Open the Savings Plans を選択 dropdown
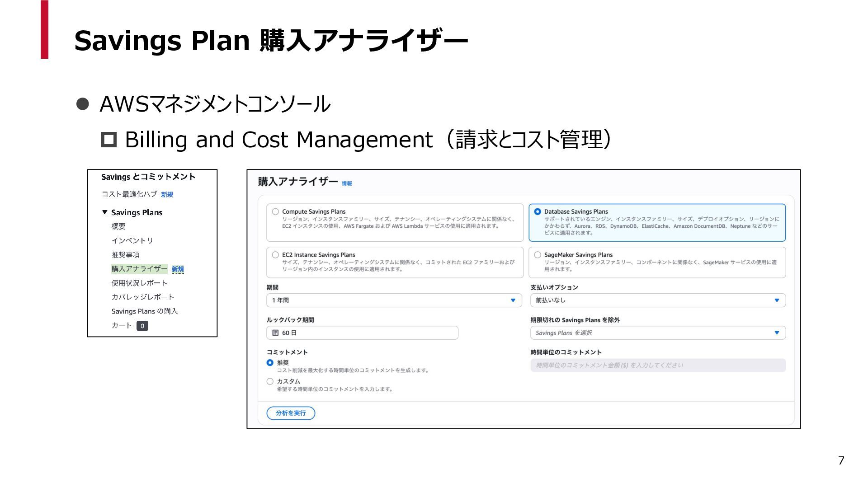Viewport: 868px width, 488px height. 658,333
